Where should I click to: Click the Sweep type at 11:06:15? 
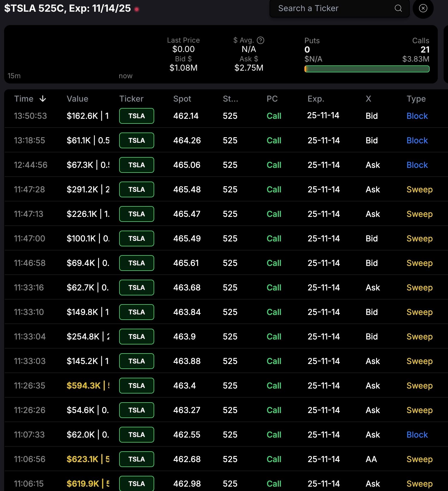click(x=420, y=484)
